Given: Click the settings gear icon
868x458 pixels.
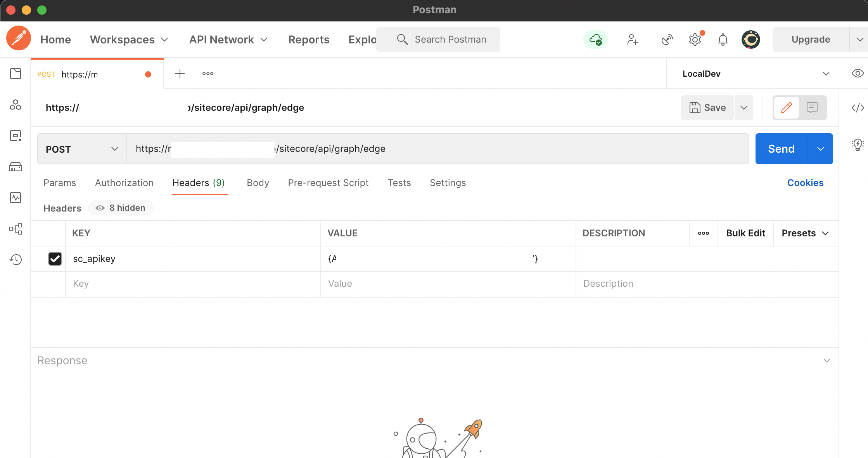Looking at the screenshot, I should point(696,39).
